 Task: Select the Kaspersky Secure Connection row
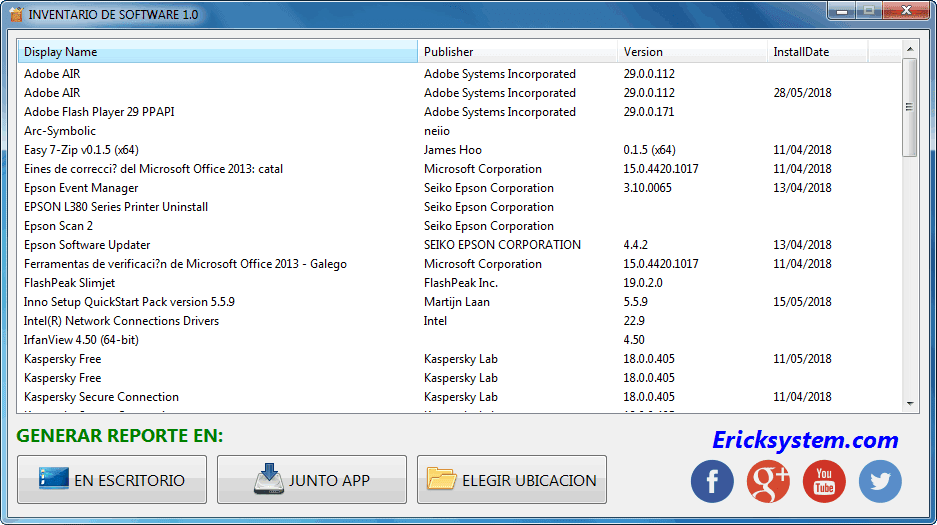tap(459, 397)
